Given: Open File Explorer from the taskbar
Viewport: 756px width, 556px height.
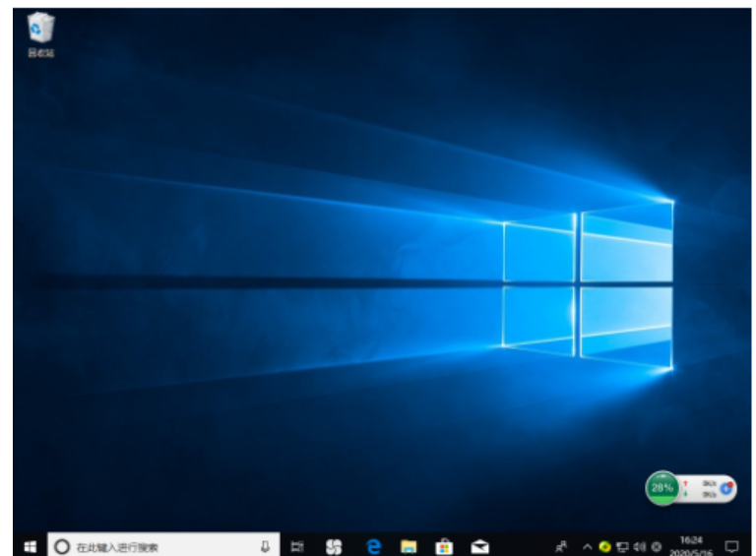Looking at the screenshot, I should click(409, 546).
